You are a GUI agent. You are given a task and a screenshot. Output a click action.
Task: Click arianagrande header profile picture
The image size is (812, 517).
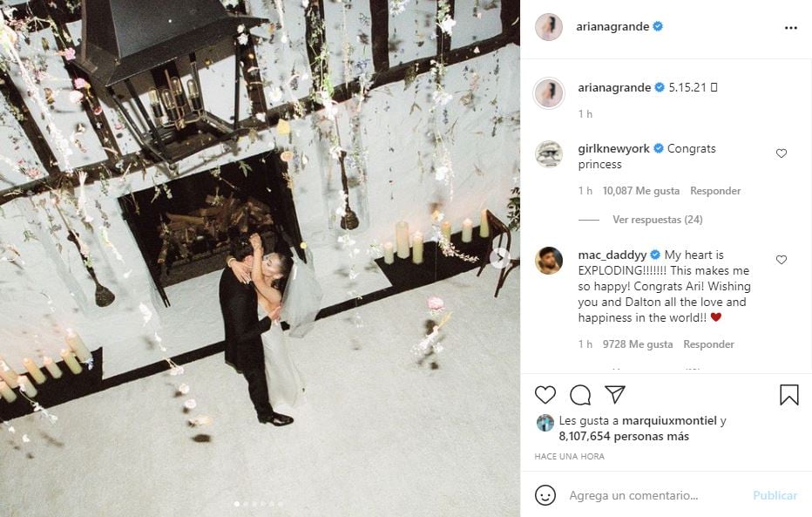point(549,27)
